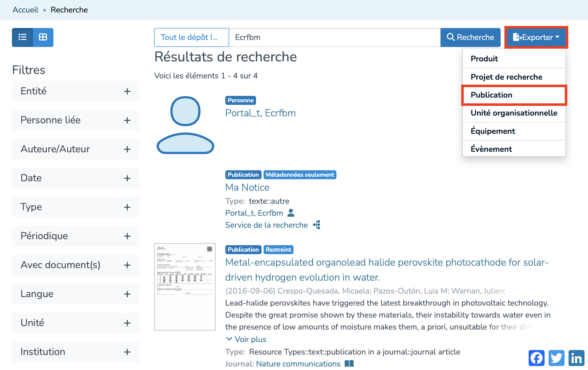Open the Exporter dropdown button

536,37
